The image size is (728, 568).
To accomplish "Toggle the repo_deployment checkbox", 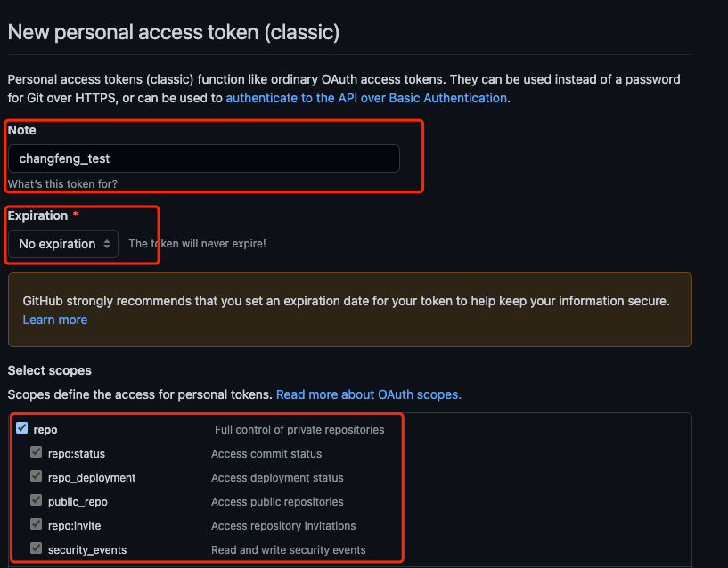I will pyautogui.click(x=37, y=476).
